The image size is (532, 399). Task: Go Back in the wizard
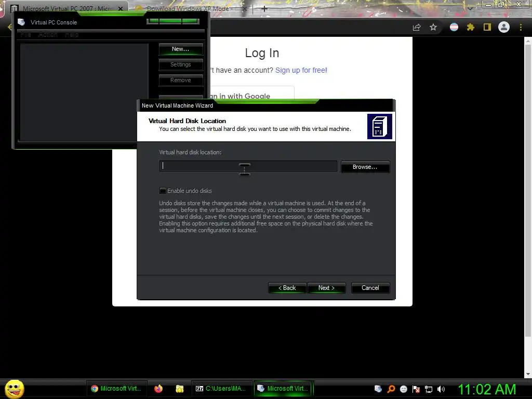pyautogui.click(x=287, y=288)
